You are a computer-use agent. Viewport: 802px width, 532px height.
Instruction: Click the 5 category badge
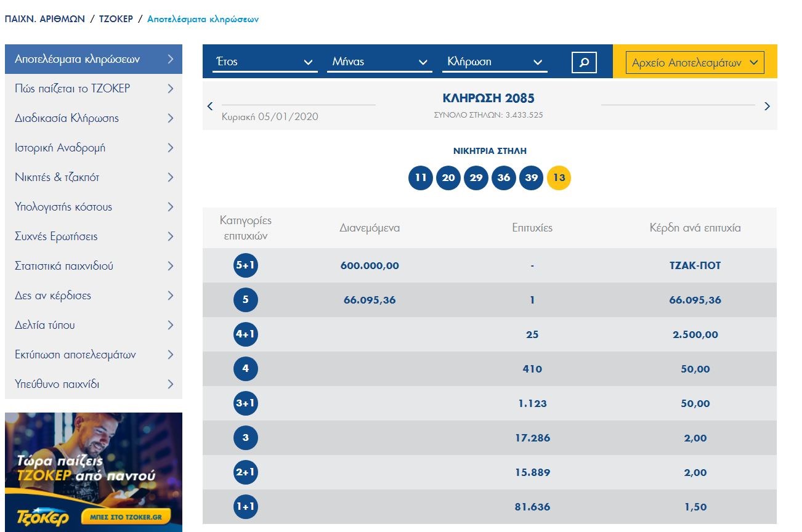[246, 300]
